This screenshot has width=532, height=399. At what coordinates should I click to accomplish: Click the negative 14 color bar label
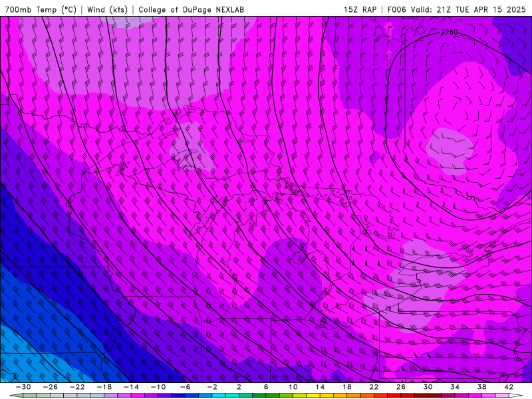pyautogui.click(x=131, y=387)
